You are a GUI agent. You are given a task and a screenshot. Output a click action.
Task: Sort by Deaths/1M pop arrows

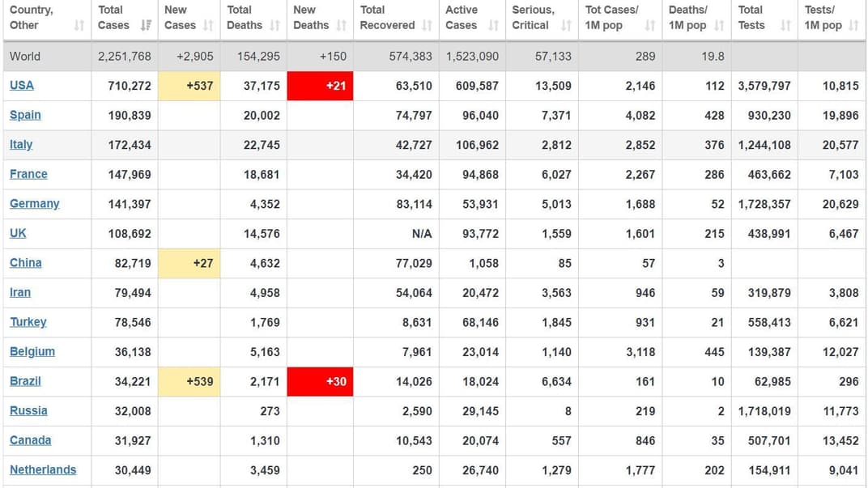[x=719, y=26]
